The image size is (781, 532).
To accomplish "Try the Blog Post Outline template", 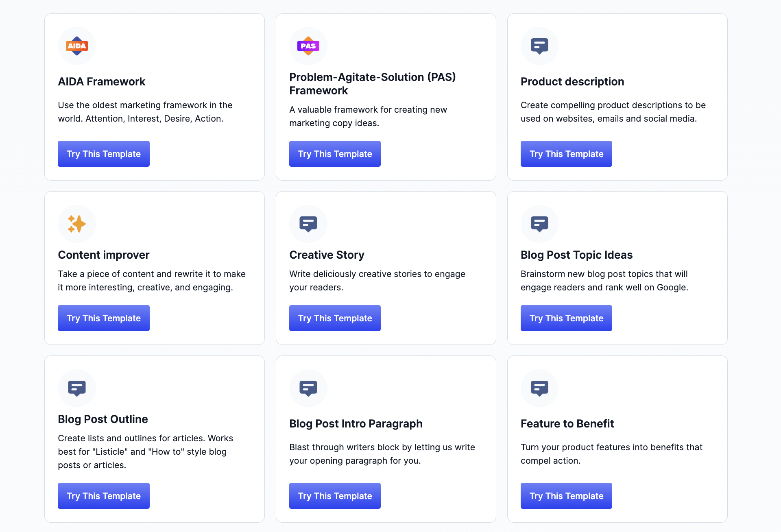I will 103,496.
